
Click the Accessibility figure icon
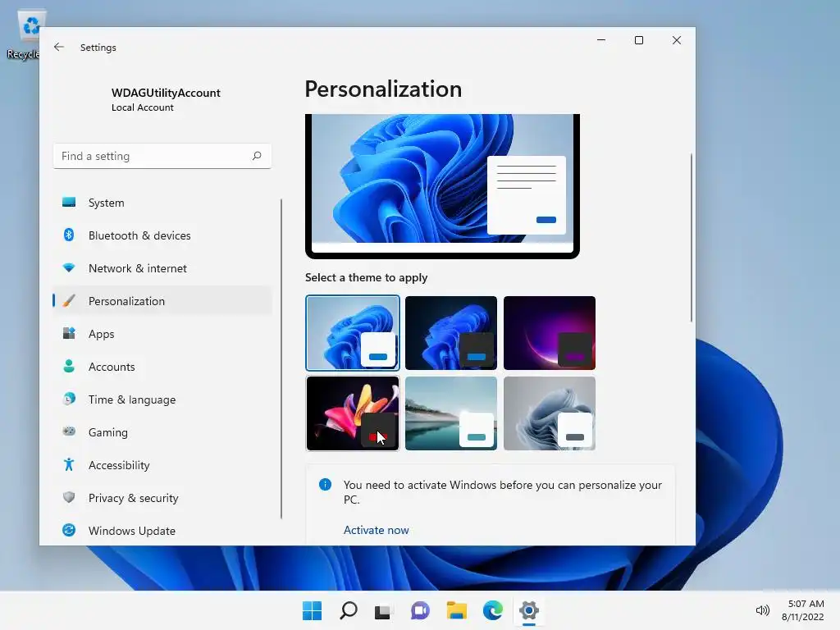pyautogui.click(x=69, y=464)
